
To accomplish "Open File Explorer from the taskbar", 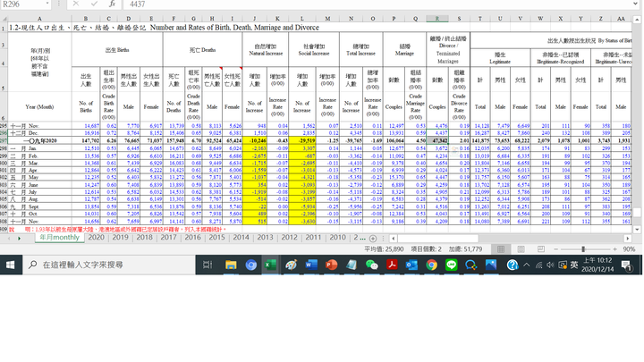I will pyautogui.click(x=231, y=265).
